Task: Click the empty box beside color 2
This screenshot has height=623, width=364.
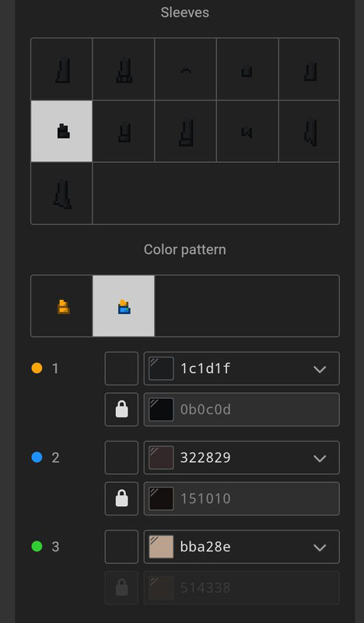Action: [x=121, y=457]
